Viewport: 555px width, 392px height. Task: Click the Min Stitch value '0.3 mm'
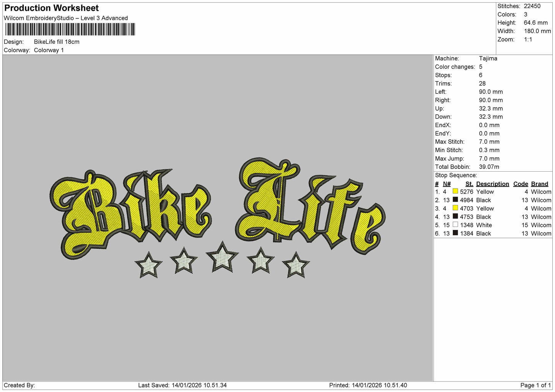[489, 150]
